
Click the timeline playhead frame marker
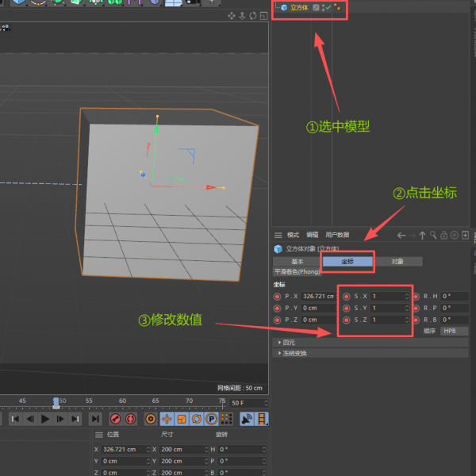(56, 401)
